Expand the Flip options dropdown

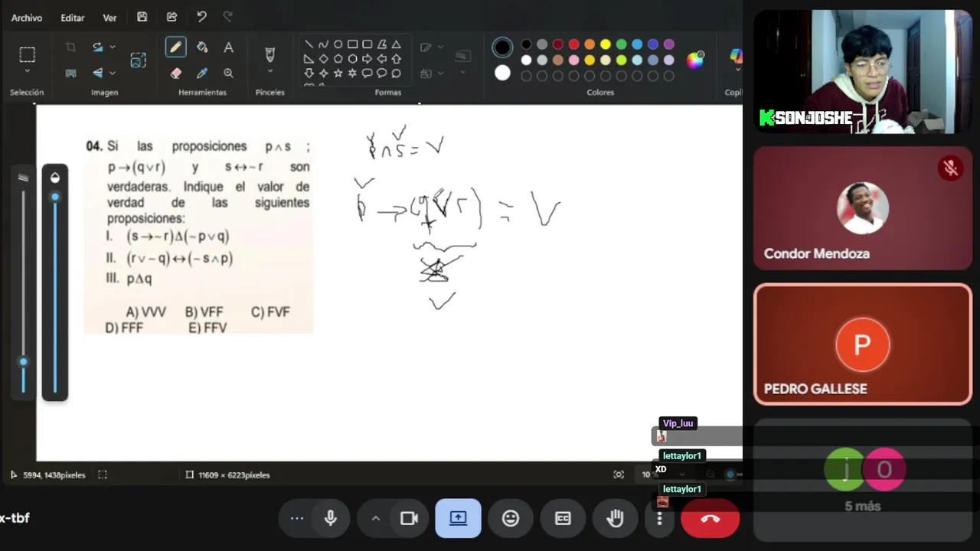[x=113, y=73]
